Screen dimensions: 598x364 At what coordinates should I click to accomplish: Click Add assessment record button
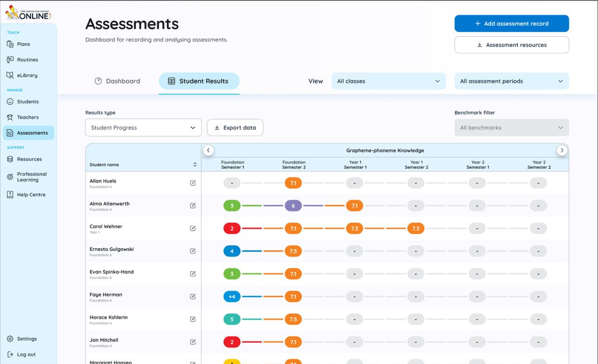tap(511, 23)
